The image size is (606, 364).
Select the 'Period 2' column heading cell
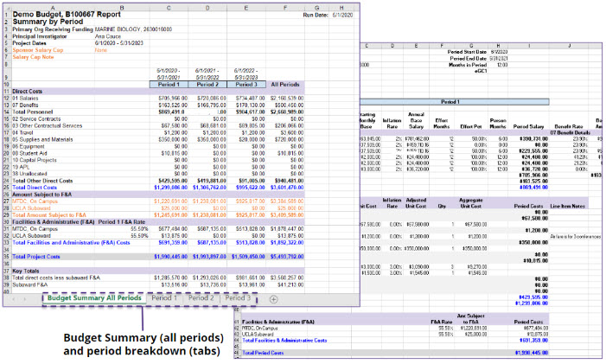point(207,84)
